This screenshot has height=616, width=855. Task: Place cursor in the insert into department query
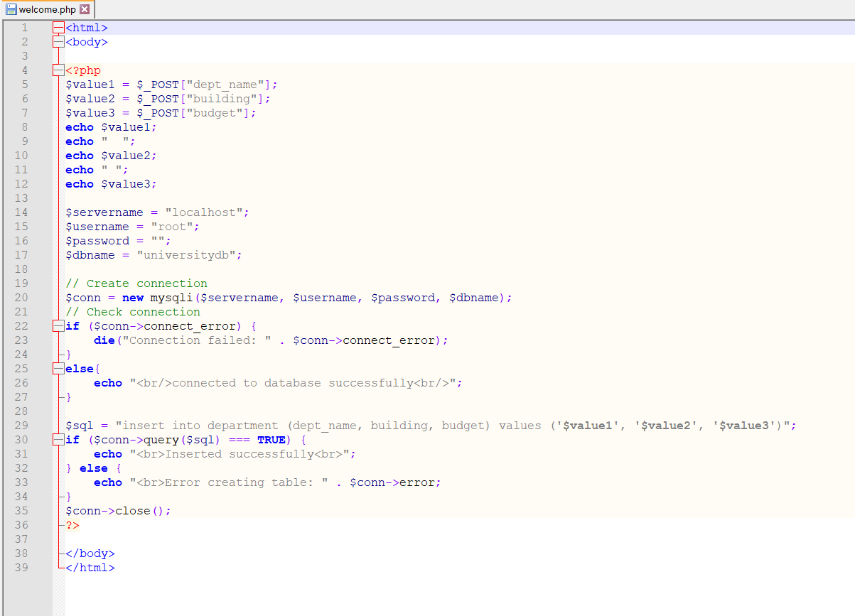[249, 425]
